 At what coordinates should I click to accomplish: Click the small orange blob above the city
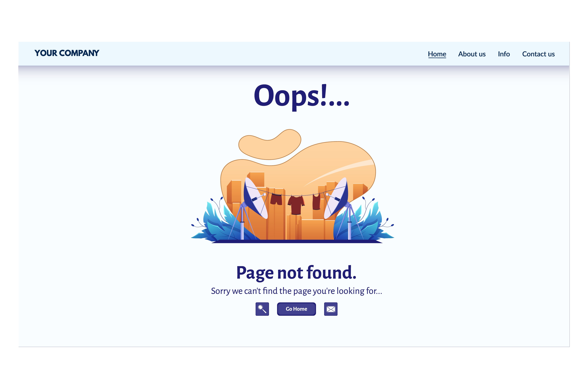click(270, 144)
